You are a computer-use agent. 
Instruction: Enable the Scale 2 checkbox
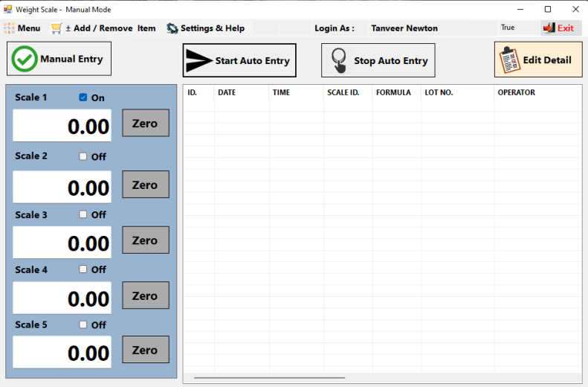(83, 156)
